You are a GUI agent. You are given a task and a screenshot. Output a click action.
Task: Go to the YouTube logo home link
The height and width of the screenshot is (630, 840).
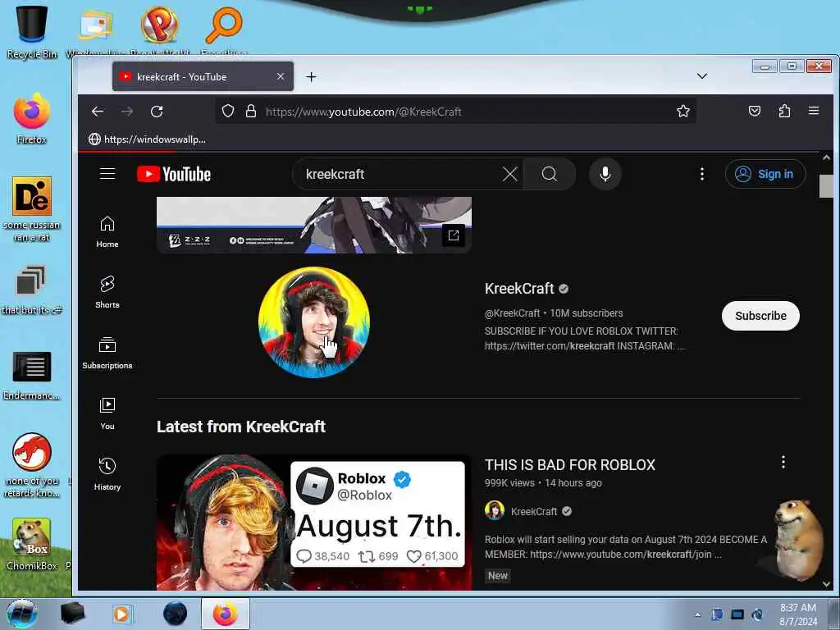point(174,174)
